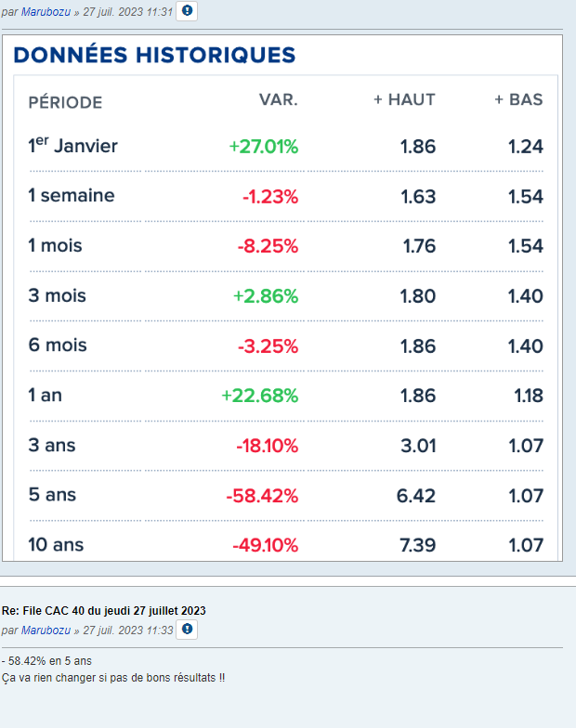
Task: Click the VAR. column header
Action: (278, 100)
